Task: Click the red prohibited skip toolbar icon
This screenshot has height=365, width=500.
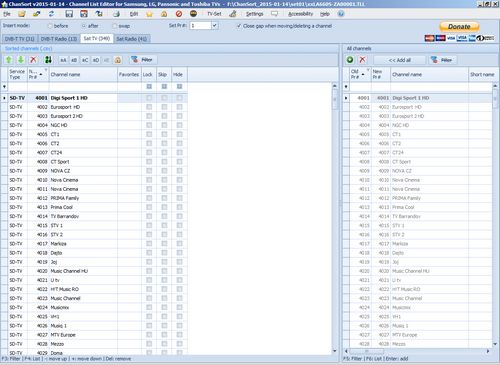Action: pos(179,14)
